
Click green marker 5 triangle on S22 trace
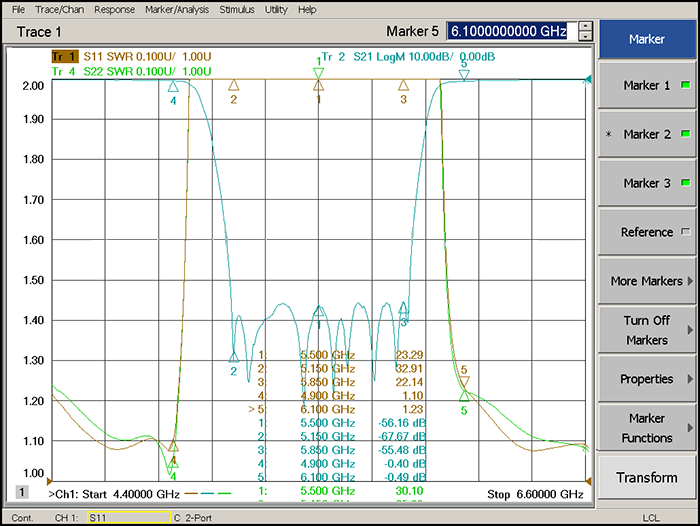464,396
